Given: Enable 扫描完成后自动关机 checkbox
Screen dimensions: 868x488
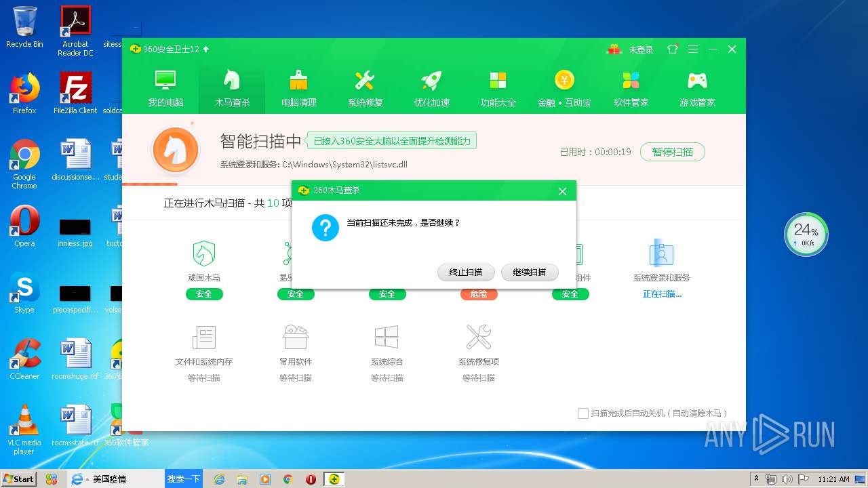Looking at the screenshot, I should coord(583,413).
